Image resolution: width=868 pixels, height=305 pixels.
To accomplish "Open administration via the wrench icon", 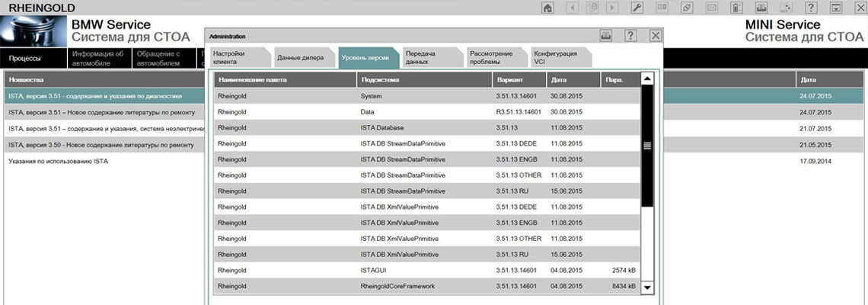I will [x=637, y=8].
